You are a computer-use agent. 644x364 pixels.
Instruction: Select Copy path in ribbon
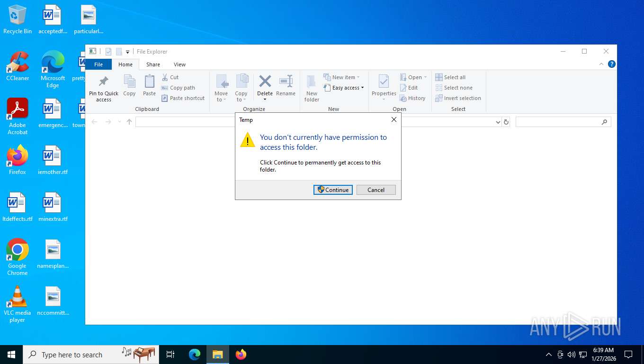178,88
